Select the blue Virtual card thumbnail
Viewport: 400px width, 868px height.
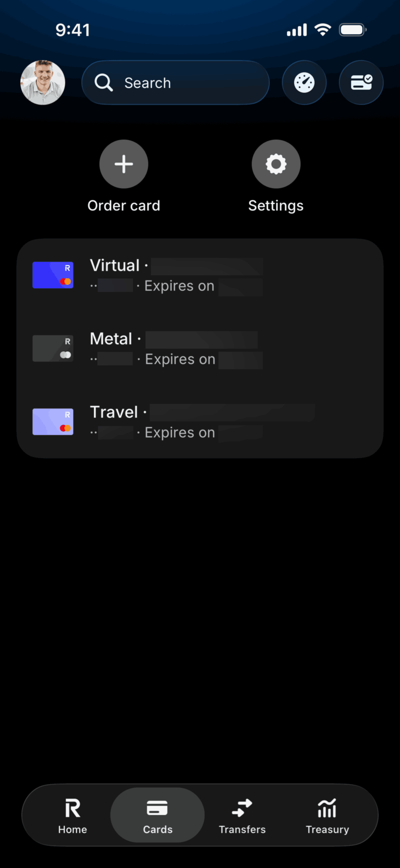53,275
